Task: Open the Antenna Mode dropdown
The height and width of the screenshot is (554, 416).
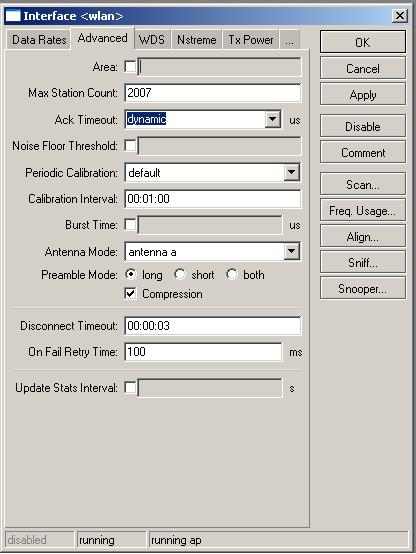Action: (x=292, y=252)
